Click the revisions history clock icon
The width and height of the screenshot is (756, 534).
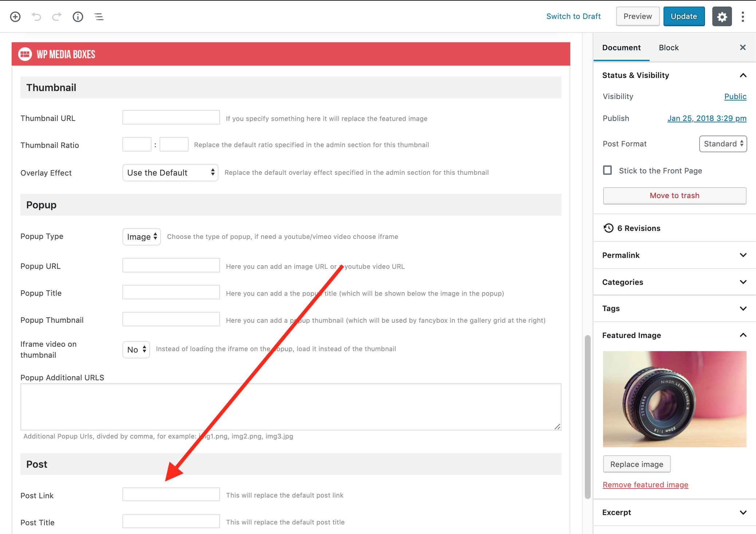click(609, 228)
